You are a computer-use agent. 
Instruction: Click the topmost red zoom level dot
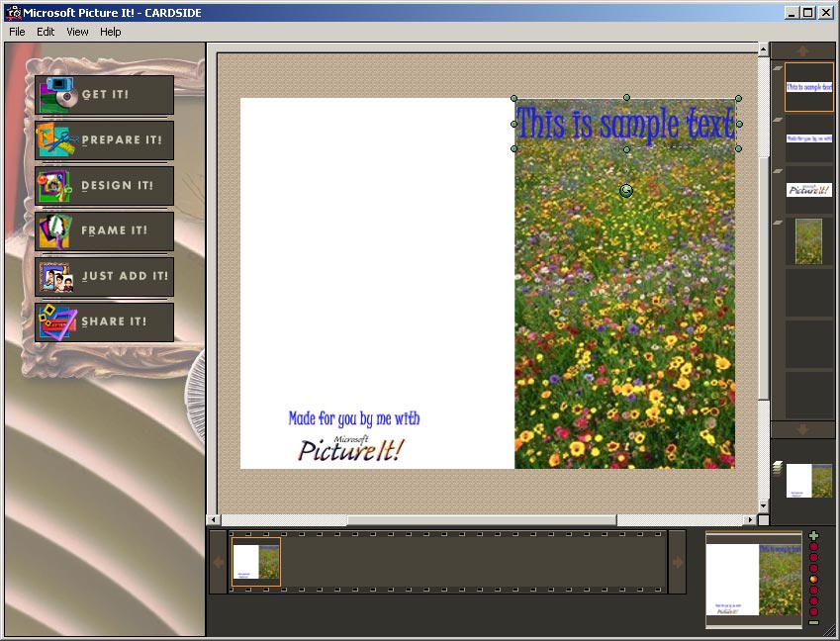(x=813, y=547)
